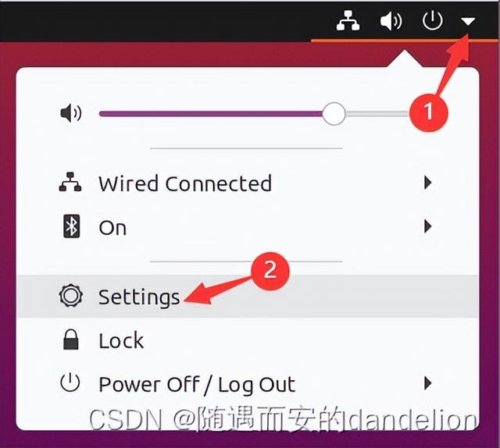
Task: Expand the Power Off / Log Out arrow
Action: (427, 383)
